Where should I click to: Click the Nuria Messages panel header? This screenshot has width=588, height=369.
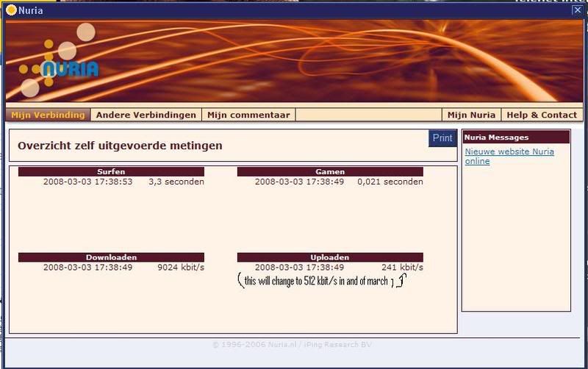pyautogui.click(x=515, y=137)
